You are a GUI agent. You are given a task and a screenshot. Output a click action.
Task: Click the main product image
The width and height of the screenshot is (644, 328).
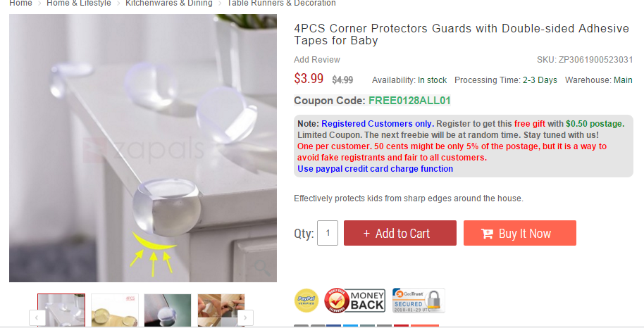click(x=143, y=149)
